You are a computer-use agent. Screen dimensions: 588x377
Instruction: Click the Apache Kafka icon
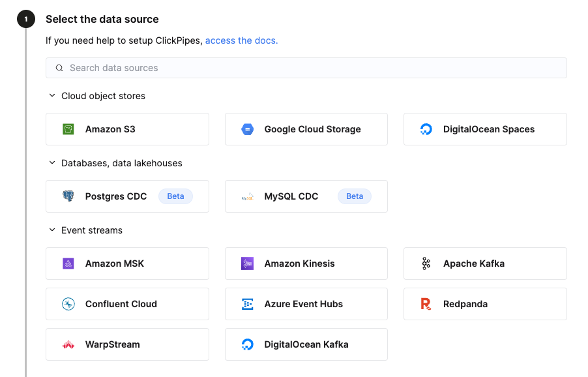426,264
